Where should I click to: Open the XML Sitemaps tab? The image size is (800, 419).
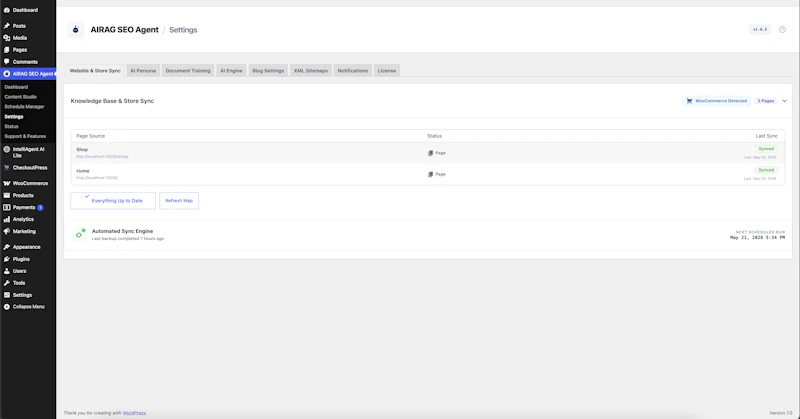(311, 71)
